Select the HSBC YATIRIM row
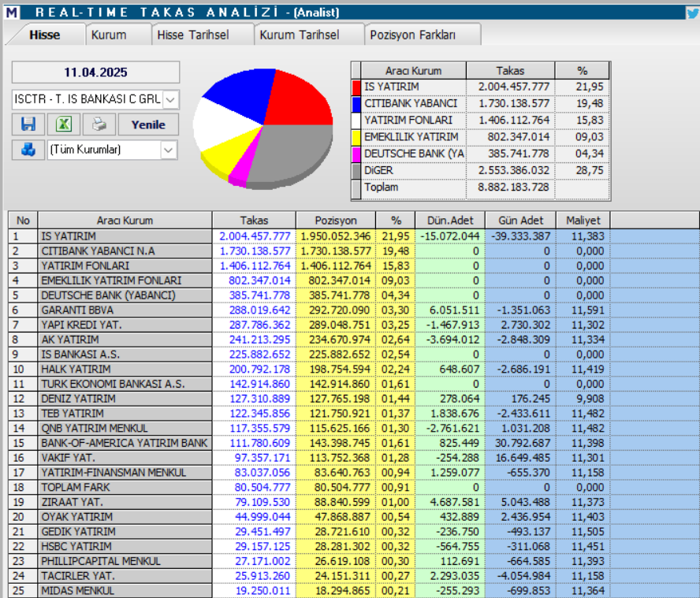This screenshot has width=700, height=598. (354, 546)
